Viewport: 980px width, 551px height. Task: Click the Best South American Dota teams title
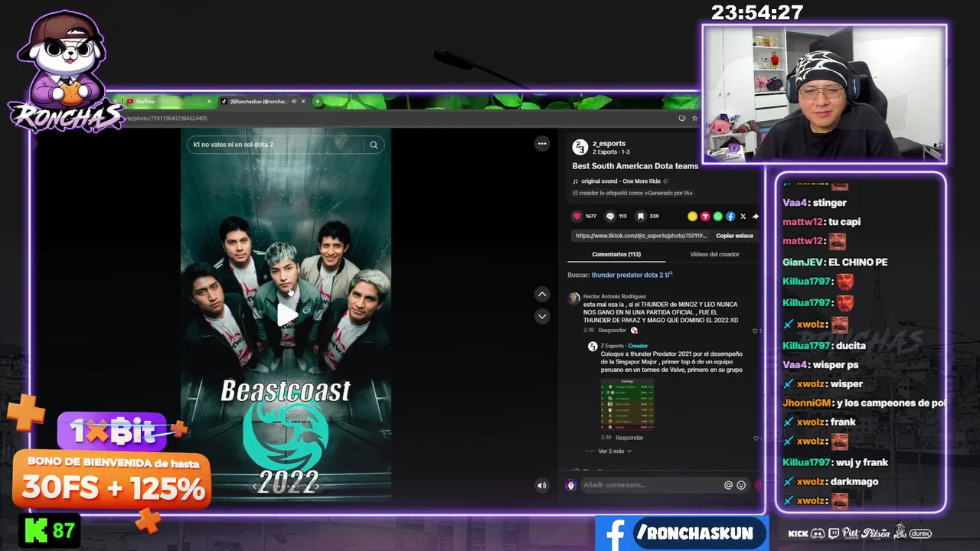635,166
